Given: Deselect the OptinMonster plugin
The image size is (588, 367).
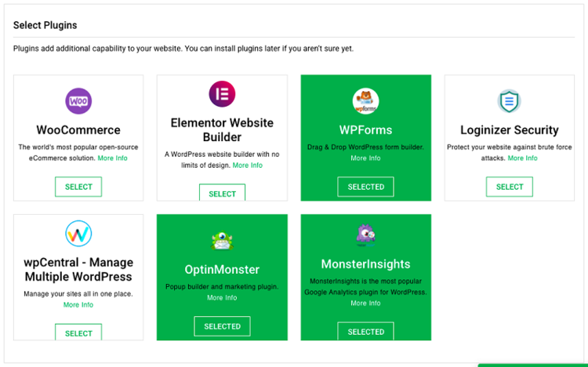Looking at the screenshot, I should [x=222, y=326].
